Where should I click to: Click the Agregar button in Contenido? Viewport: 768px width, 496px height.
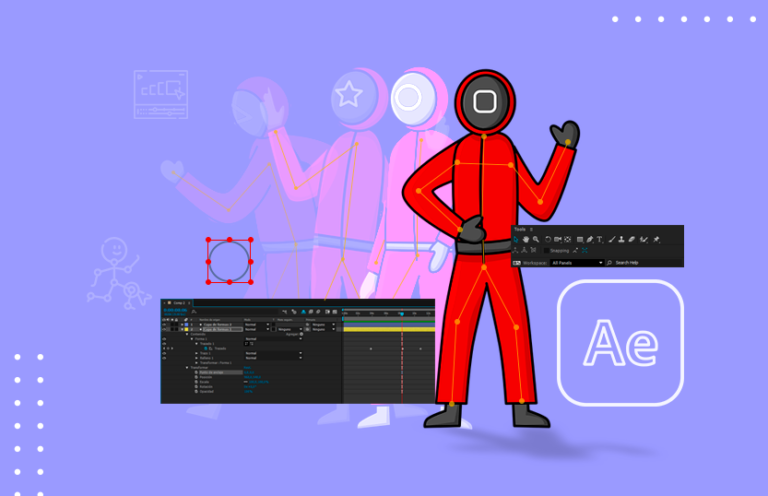(301, 334)
